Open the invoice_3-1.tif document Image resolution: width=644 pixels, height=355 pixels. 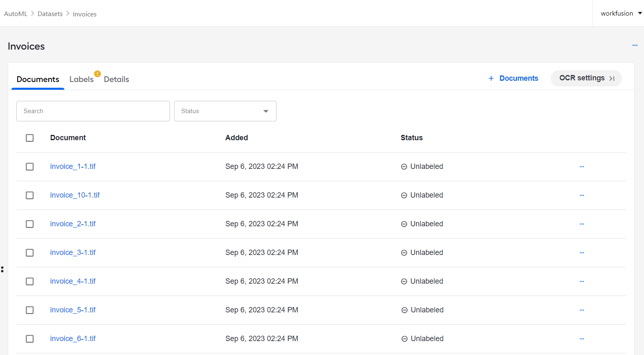coord(73,253)
